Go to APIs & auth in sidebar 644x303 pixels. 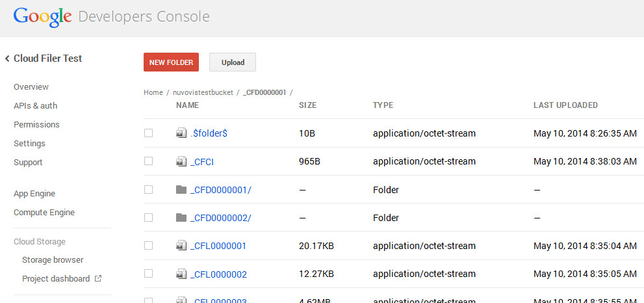[x=35, y=105]
